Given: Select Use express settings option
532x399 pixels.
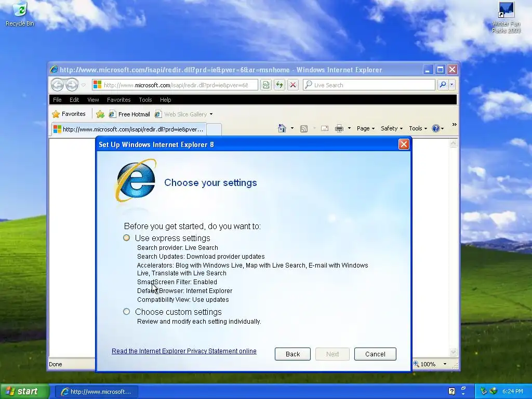Looking at the screenshot, I should click(127, 238).
